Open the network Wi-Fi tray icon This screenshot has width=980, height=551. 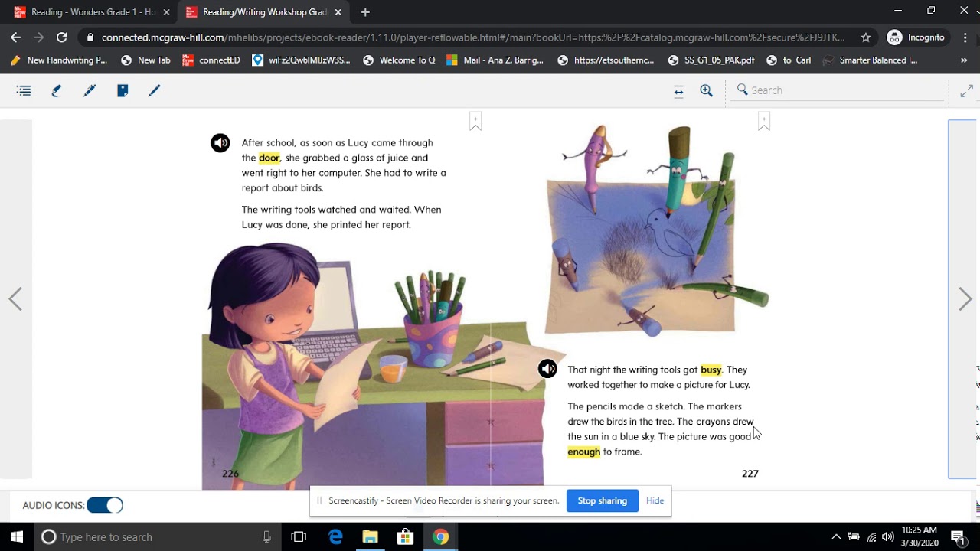click(x=871, y=537)
